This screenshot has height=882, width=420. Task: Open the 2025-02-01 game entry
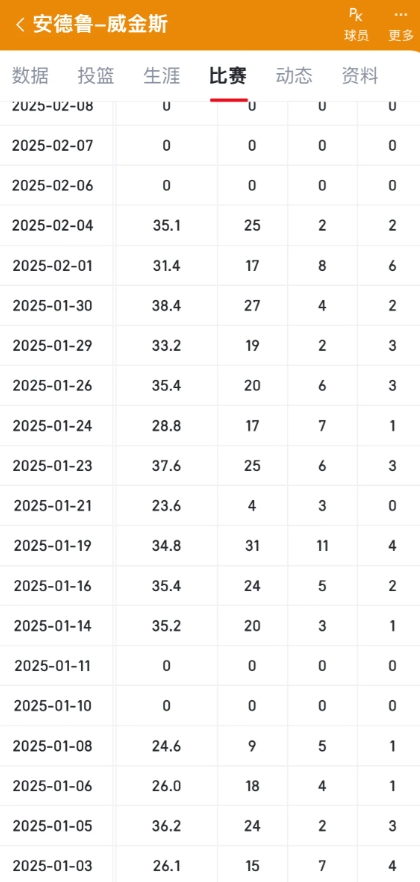[210, 266]
